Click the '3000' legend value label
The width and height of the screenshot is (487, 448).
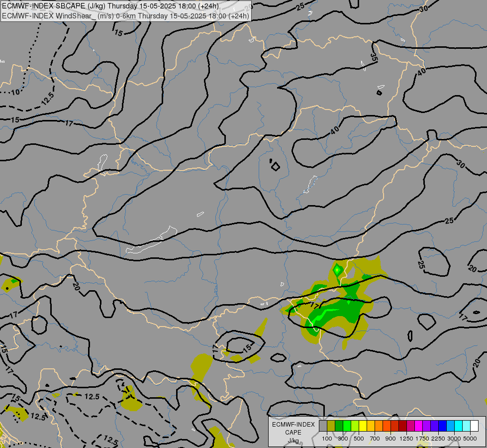(454, 439)
